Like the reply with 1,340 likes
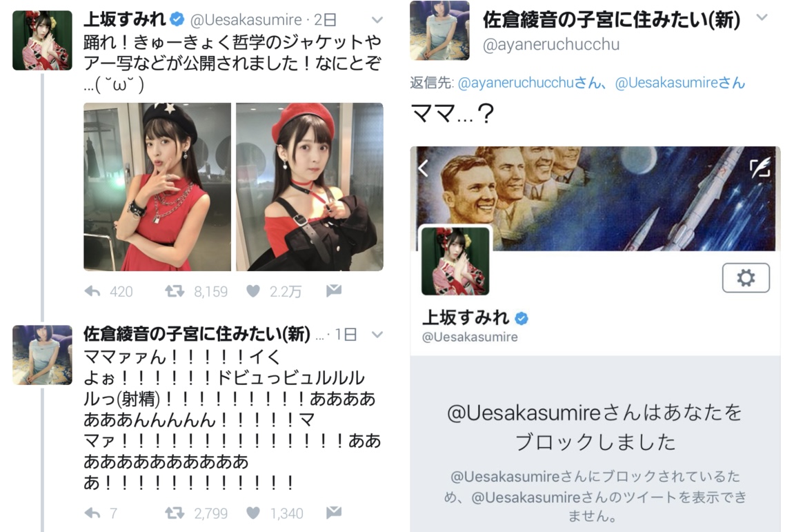Image resolution: width=794 pixels, height=532 pixels. [x=253, y=513]
